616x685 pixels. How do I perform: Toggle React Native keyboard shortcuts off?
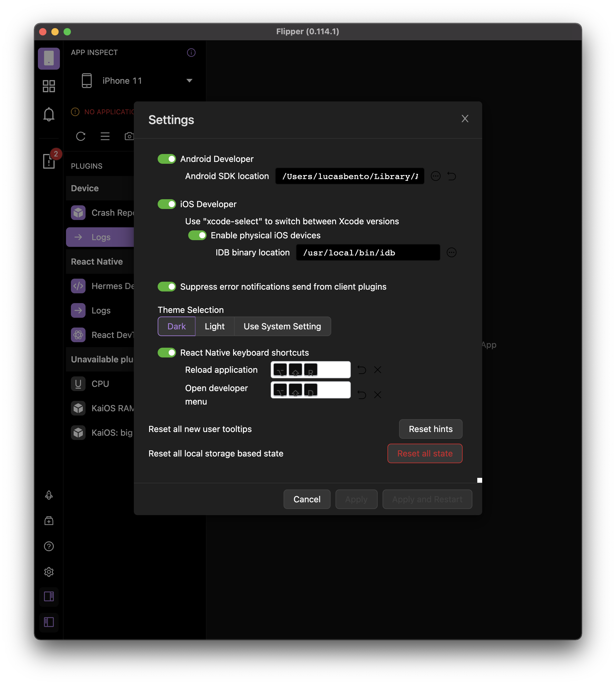(167, 353)
